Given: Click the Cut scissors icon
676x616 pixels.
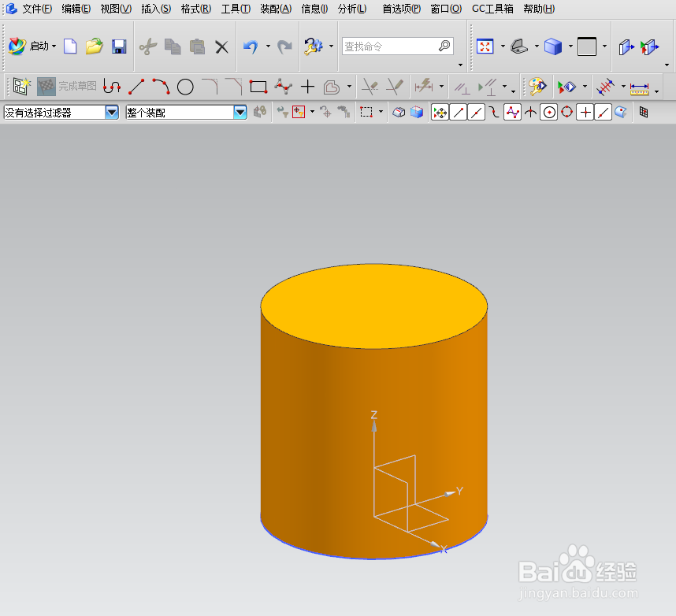Looking at the screenshot, I should point(148,46).
